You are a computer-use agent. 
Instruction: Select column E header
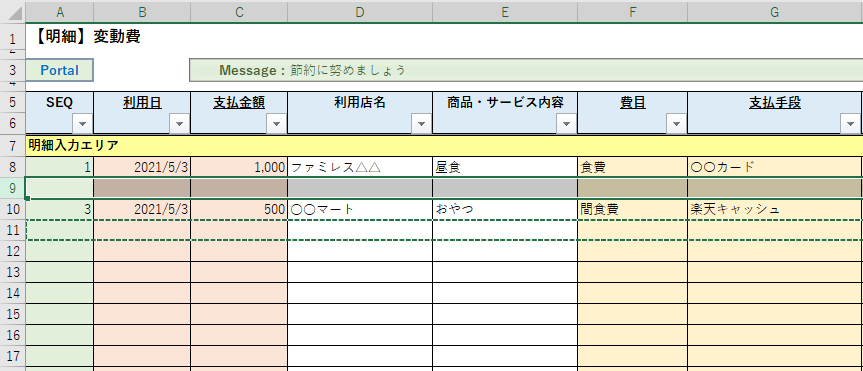505,12
